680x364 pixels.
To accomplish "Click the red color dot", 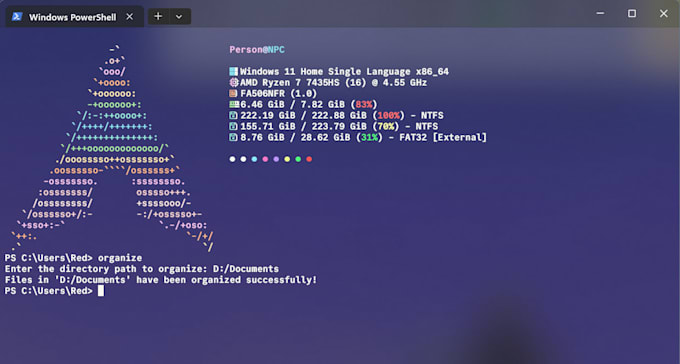I will [x=309, y=159].
